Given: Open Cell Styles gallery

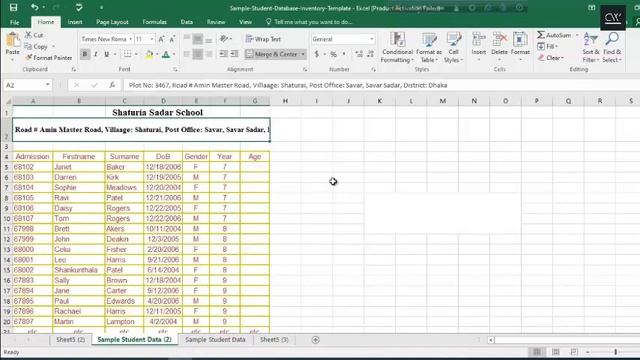Looking at the screenshot, I should point(453,47).
